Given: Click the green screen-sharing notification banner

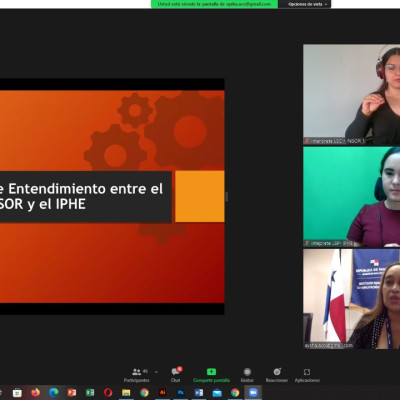Looking at the screenshot, I should tap(214, 4).
